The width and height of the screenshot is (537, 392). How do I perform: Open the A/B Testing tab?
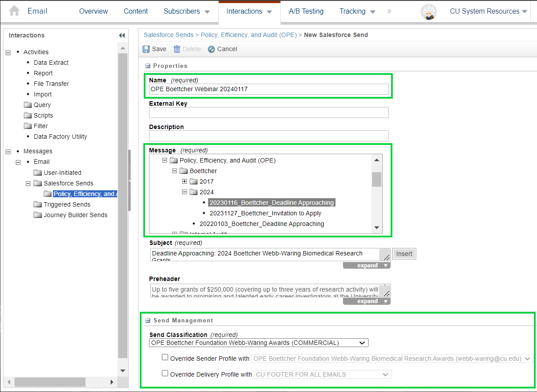306,11
